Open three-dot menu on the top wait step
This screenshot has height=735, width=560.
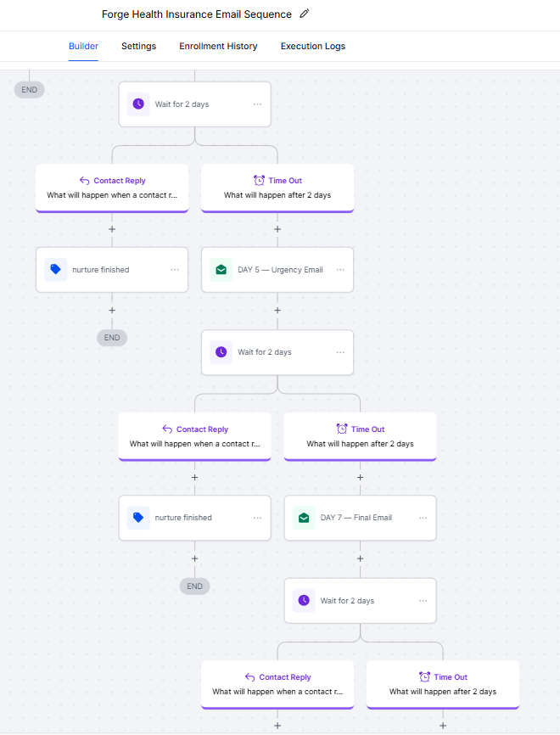tap(257, 104)
